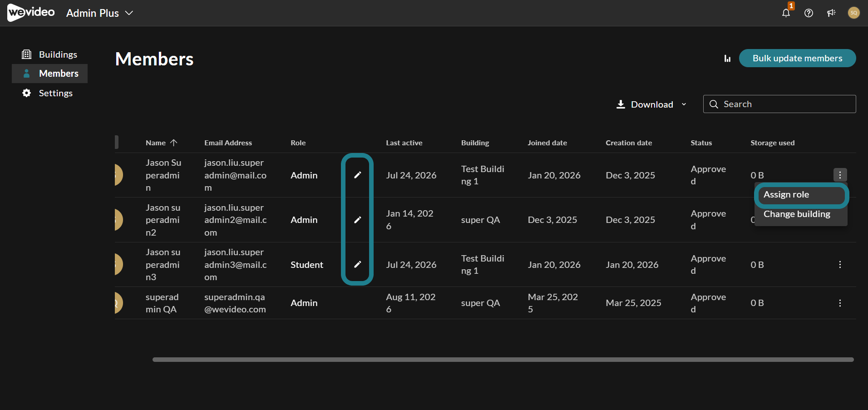Screen dimensions: 868x410
Task: Open more options for superadmin3 row
Action: (x=840, y=264)
